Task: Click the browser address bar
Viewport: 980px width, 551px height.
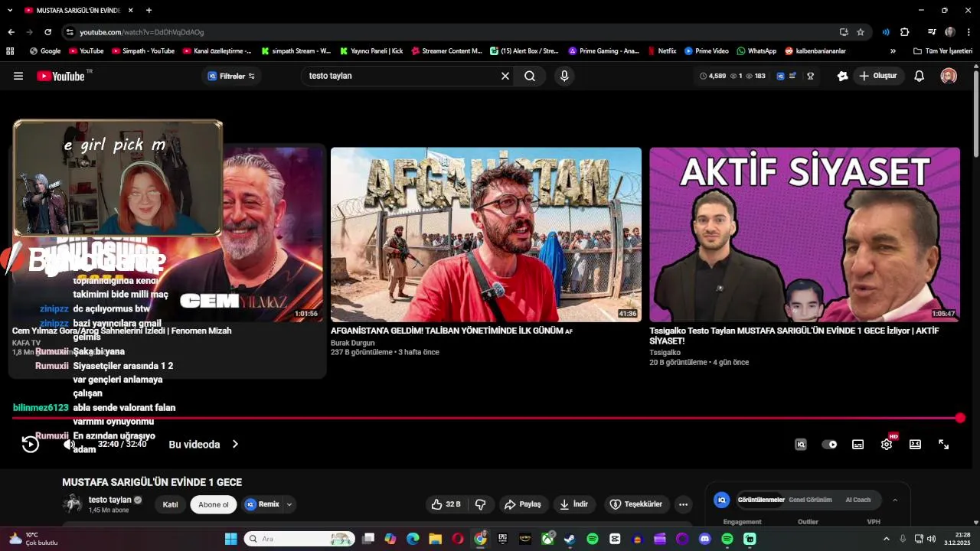Action: 452,32
